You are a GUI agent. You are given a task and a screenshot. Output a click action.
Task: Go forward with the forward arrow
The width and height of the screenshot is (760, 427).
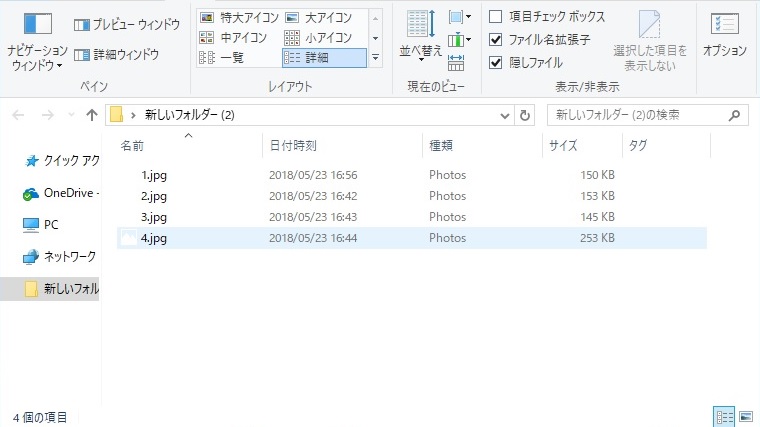[x=48, y=115]
